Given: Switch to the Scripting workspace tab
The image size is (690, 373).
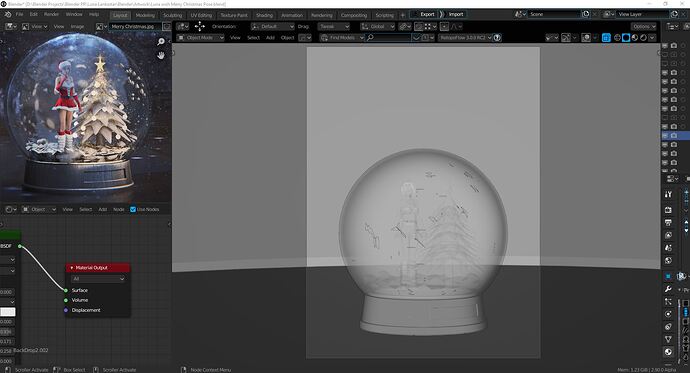Looking at the screenshot, I should 384,15.
